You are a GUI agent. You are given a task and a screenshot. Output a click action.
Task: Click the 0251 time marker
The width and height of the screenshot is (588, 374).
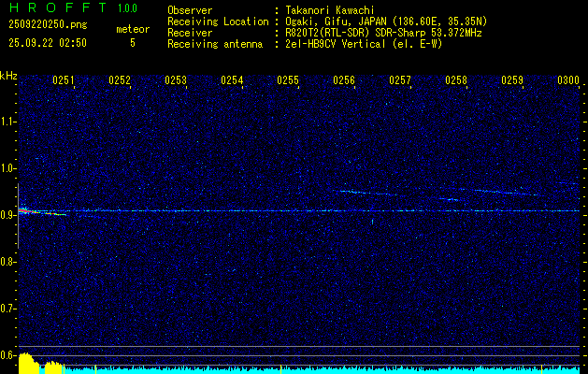(x=64, y=81)
